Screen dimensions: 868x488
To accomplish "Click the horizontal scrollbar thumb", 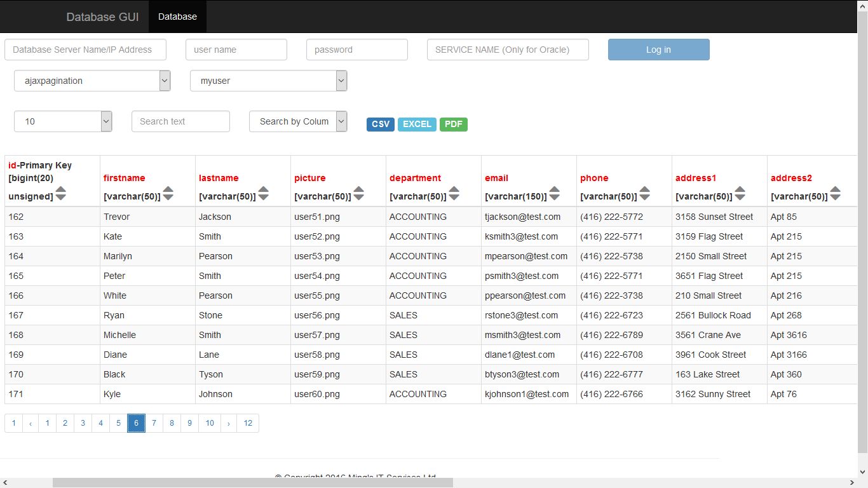I will [x=253, y=482].
